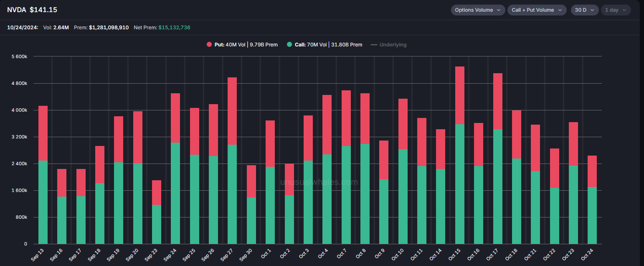Click the Sep 24 bar's green call segment
Screen dimensions: 644x266
(x=175, y=193)
